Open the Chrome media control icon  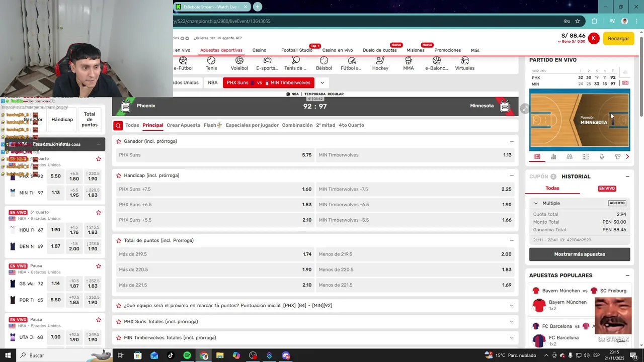tap(612, 21)
